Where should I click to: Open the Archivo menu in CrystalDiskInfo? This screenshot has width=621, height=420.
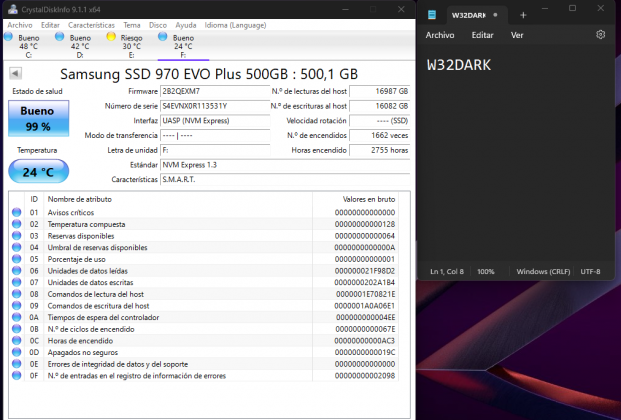[20, 25]
